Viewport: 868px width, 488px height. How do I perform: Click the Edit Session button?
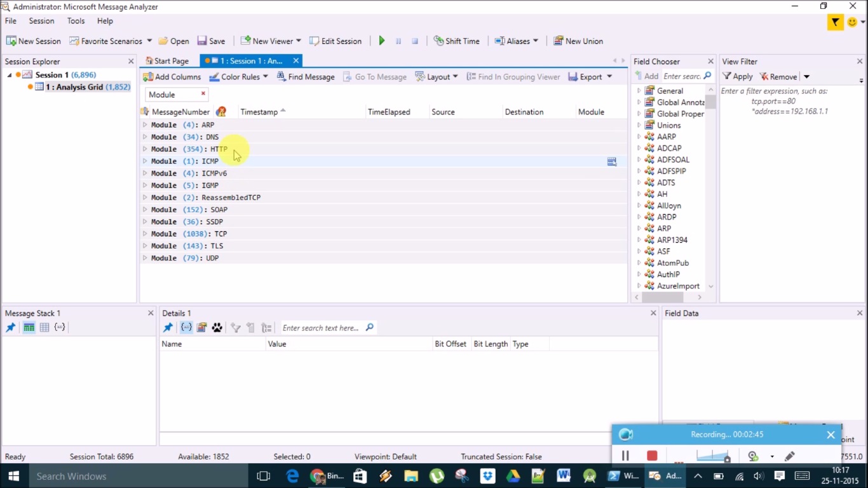(336, 41)
